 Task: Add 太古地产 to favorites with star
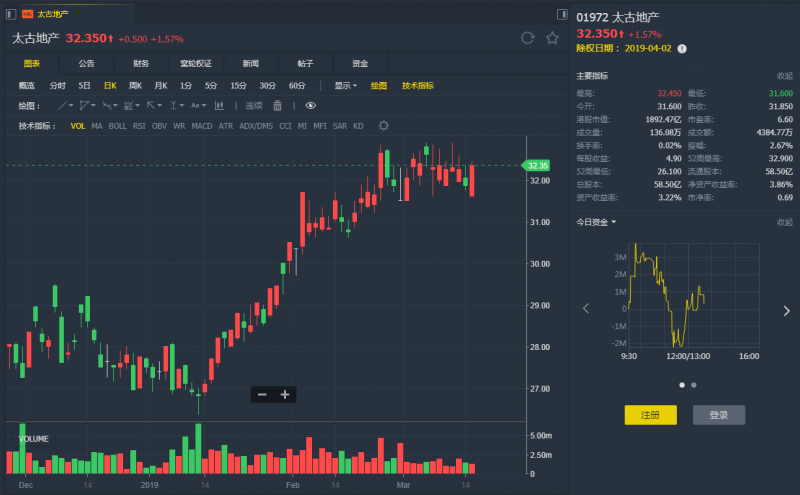click(552, 38)
